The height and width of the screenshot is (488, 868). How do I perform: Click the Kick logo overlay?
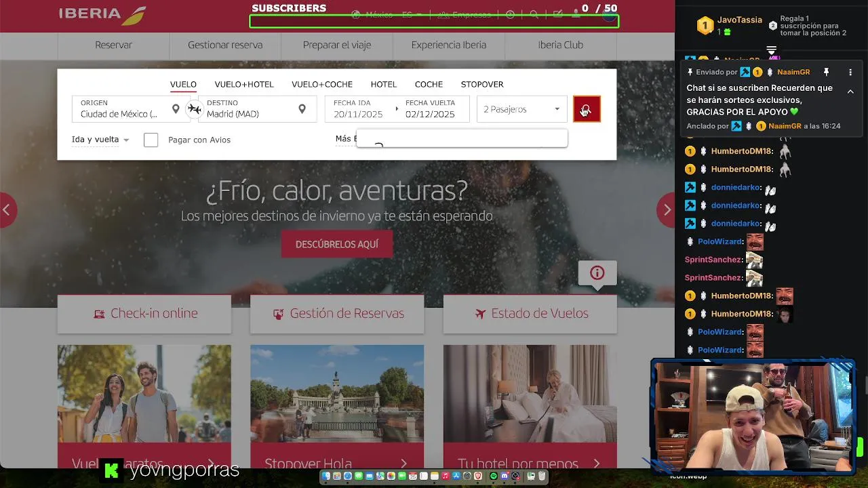click(111, 470)
